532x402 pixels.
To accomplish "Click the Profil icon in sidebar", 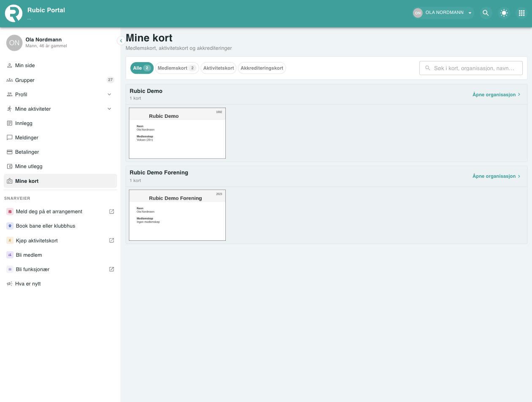I will 10,95.
